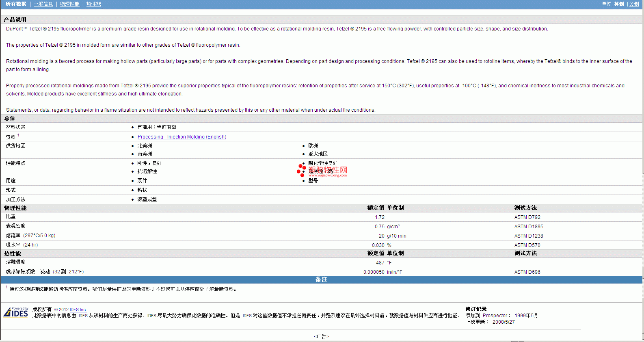Click the ASTM D570 test method
Screen dimensions: 644x342
[527, 245]
